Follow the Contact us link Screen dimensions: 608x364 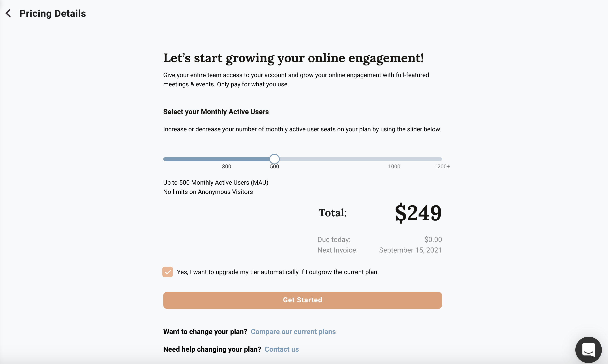(281, 349)
